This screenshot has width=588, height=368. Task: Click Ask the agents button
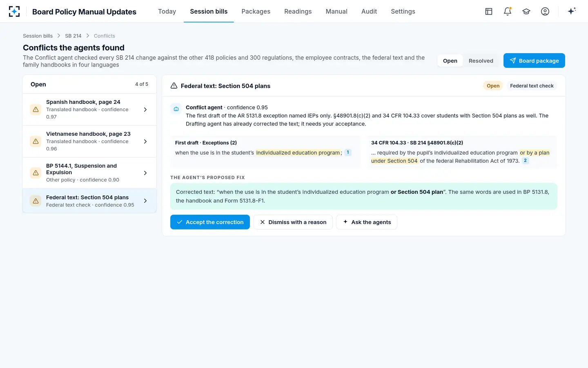pos(366,222)
